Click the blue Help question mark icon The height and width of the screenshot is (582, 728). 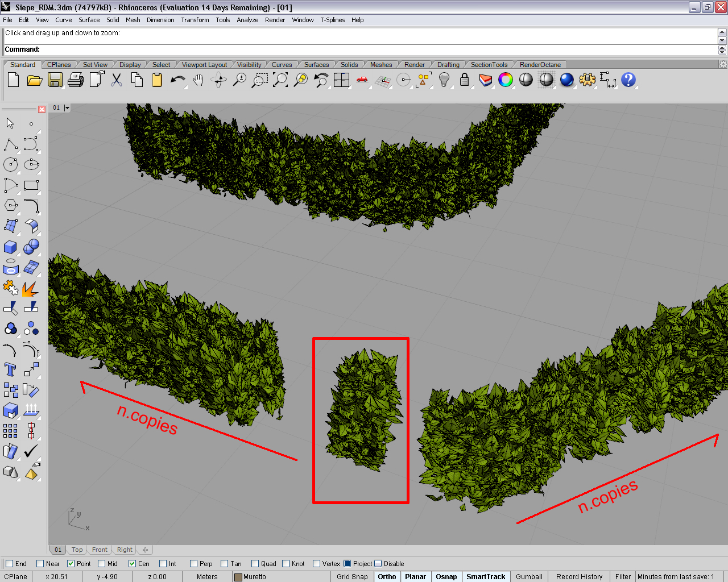click(x=628, y=80)
